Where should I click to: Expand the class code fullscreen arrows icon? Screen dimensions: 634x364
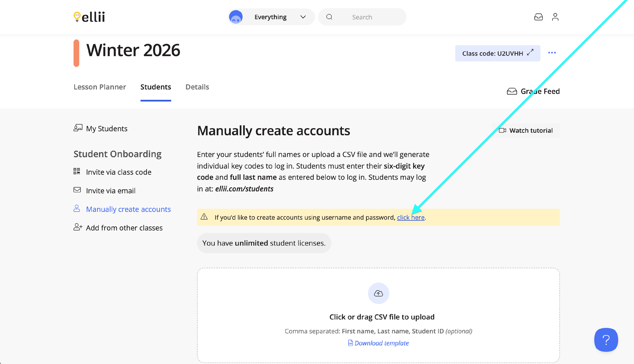(530, 53)
